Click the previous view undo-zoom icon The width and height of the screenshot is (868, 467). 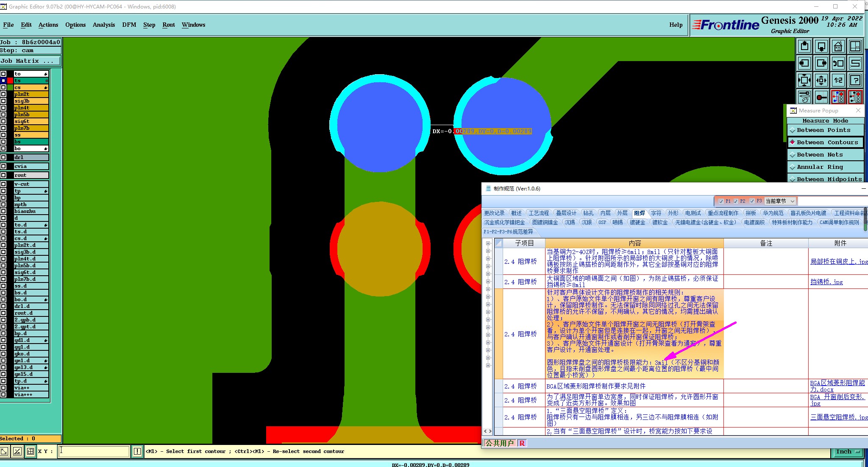(x=838, y=63)
